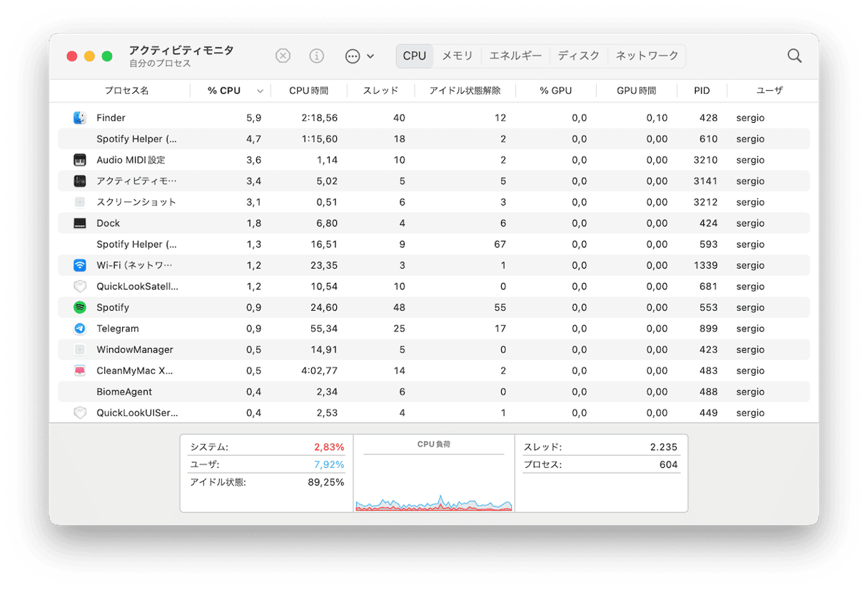Select the Telegram icon in list
The image size is (868, 590).
pos(80,329)
